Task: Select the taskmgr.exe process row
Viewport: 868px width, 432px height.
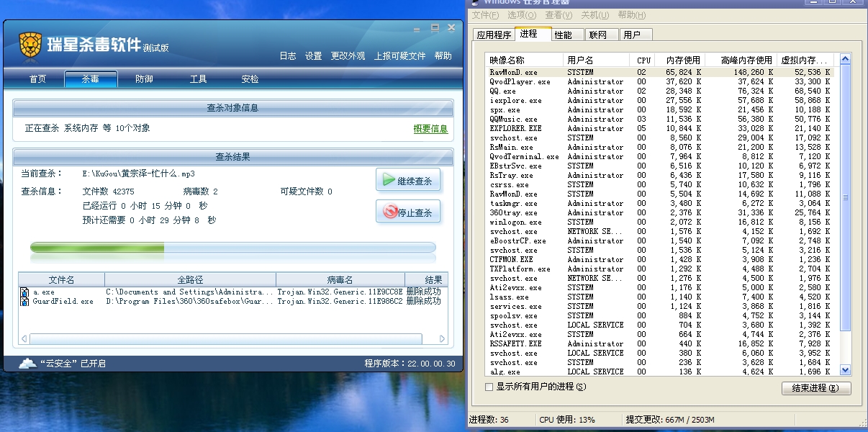Action: [660, 204]
